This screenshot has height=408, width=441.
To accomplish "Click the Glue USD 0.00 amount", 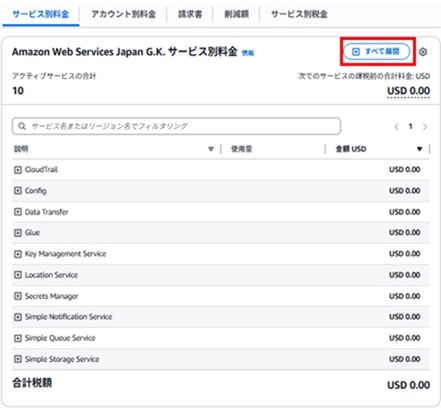I will click(x=405, y=233).
